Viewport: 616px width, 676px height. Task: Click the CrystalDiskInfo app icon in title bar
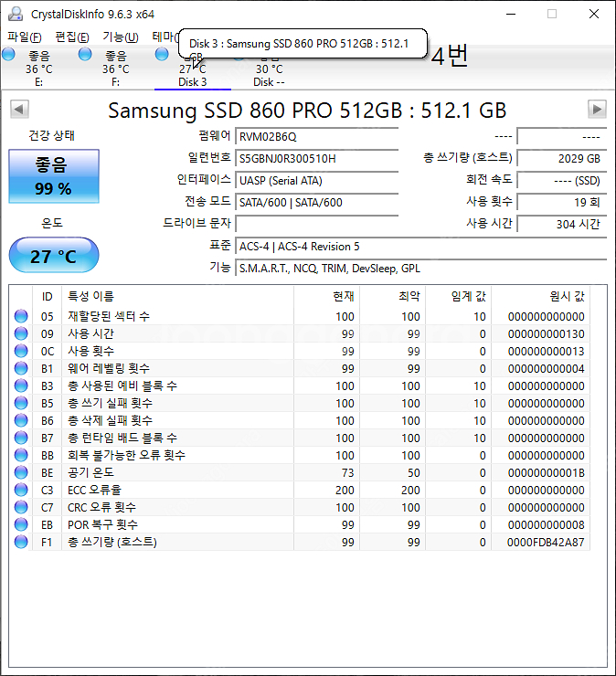(x=16, y=14)
